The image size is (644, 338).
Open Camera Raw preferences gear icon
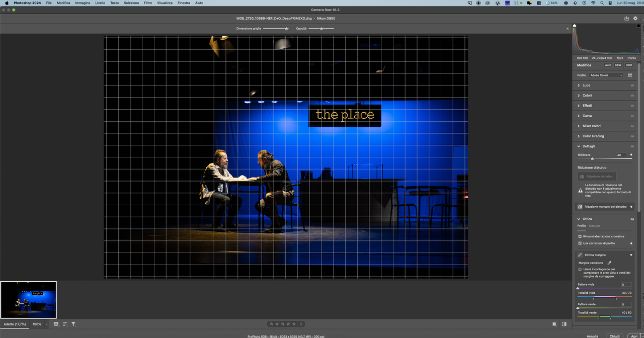click(x=635, y=18)
